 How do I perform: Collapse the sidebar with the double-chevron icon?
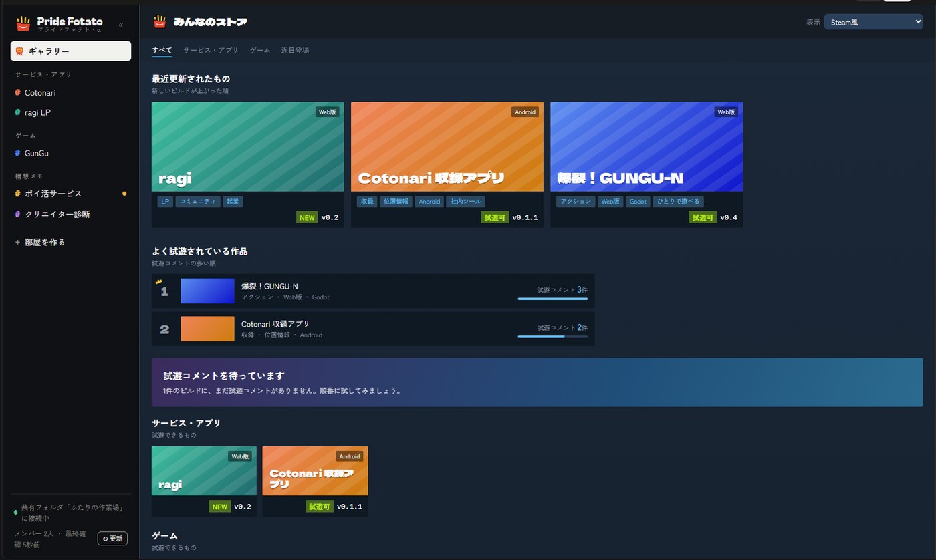pyautogui.click(x=121, y=25)
